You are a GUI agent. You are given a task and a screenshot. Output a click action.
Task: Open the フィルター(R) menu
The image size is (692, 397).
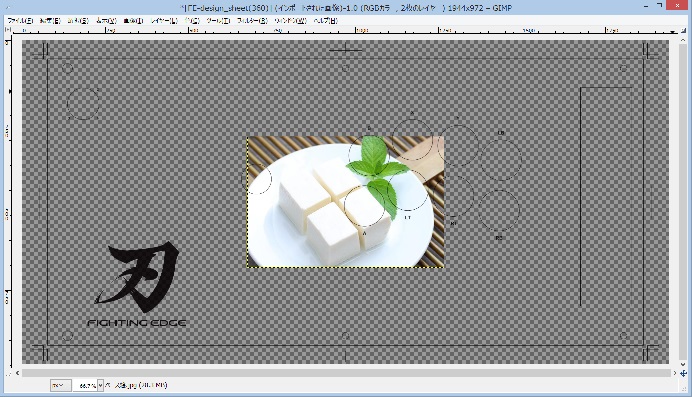(252, 21)
